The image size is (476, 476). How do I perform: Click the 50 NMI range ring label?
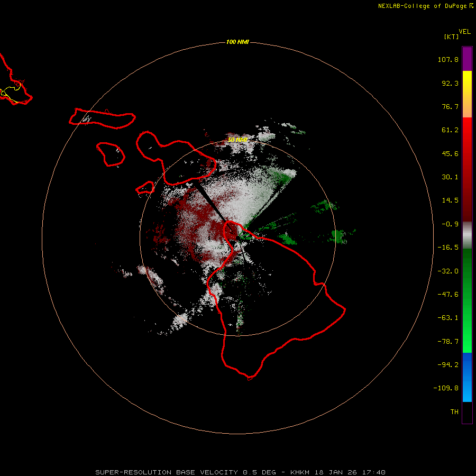[237, 140]
